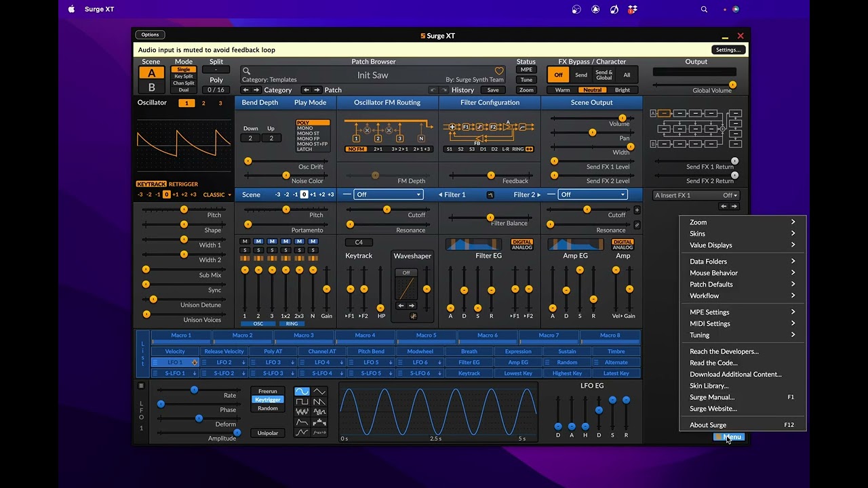
Task: Click the Amp EG envelope shape display
Action: [575, 245]
